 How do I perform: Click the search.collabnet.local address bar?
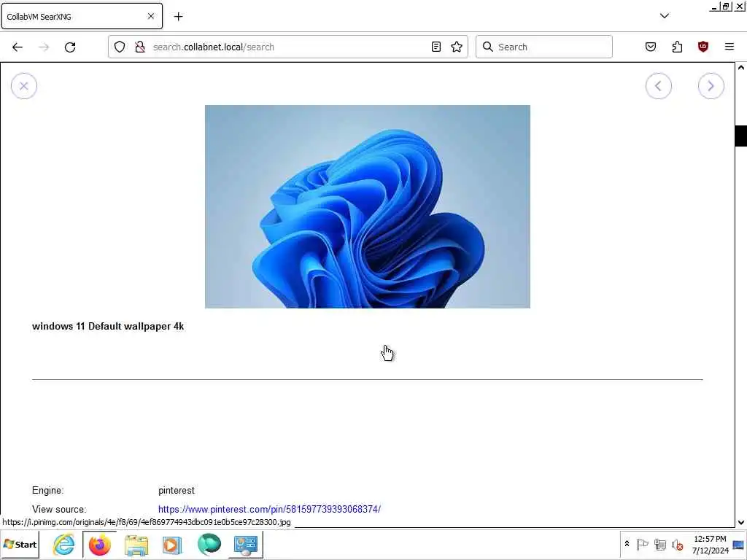[x=287, y=47]
